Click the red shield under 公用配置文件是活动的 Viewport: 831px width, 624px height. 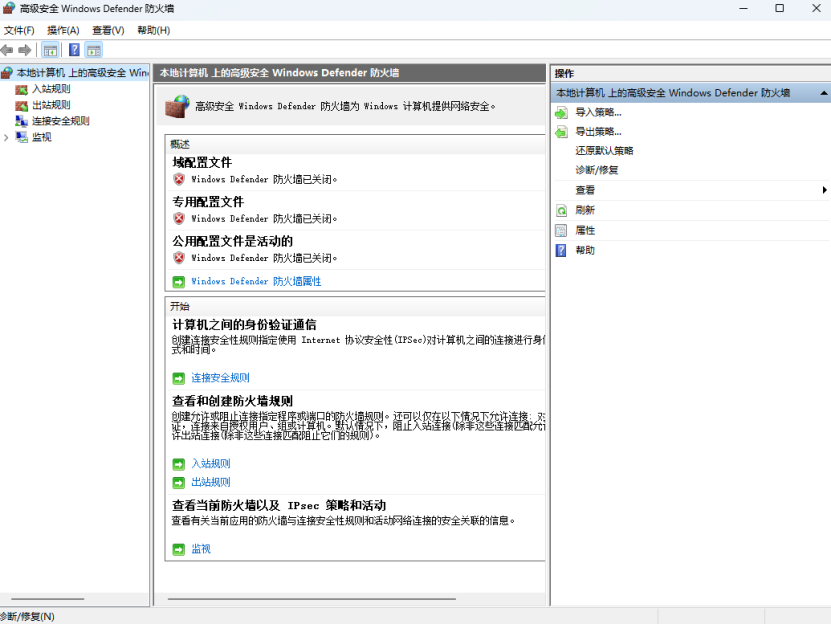pyautogui.click(x=179, y=258)
